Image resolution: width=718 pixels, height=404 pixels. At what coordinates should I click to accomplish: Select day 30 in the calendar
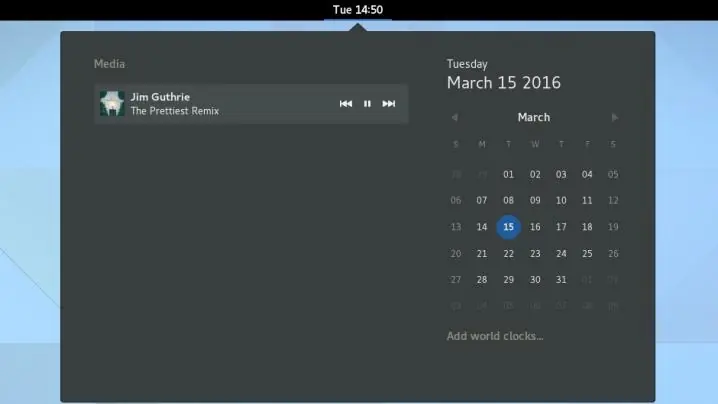point(535,279)
